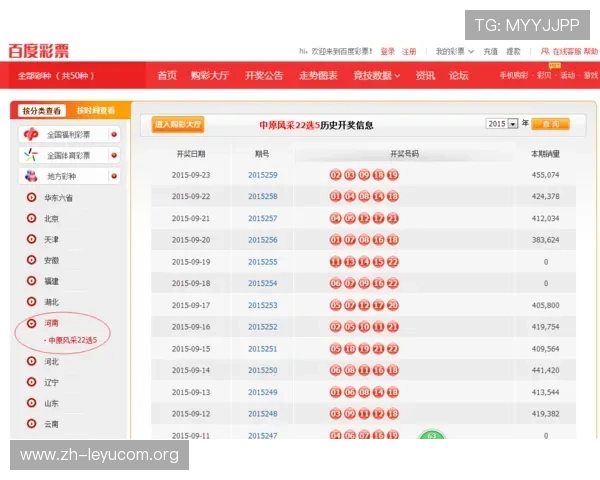Screen dimensions: 600x480
Task: Click ball 22 in draw 2015255
Action: pos(393,262)
